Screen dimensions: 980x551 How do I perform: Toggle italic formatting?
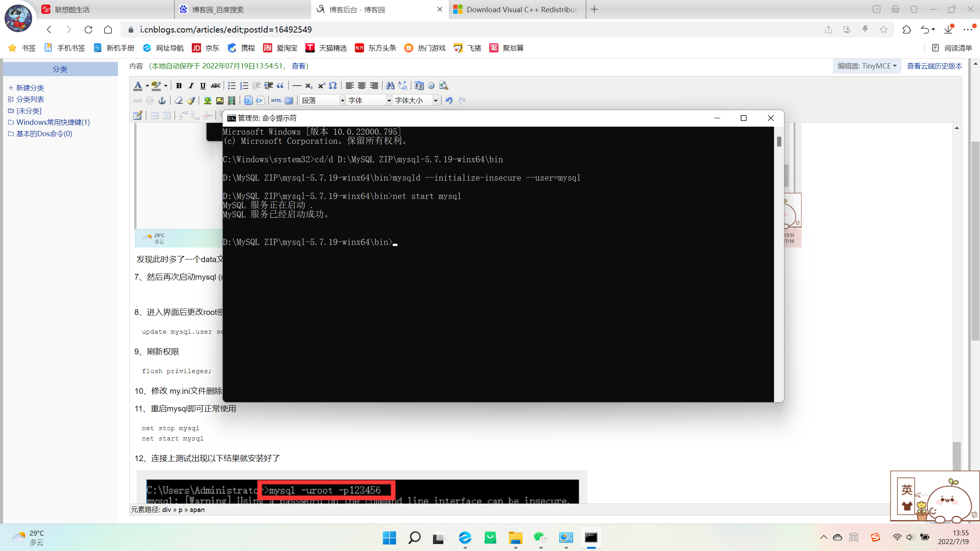point(191,86)
